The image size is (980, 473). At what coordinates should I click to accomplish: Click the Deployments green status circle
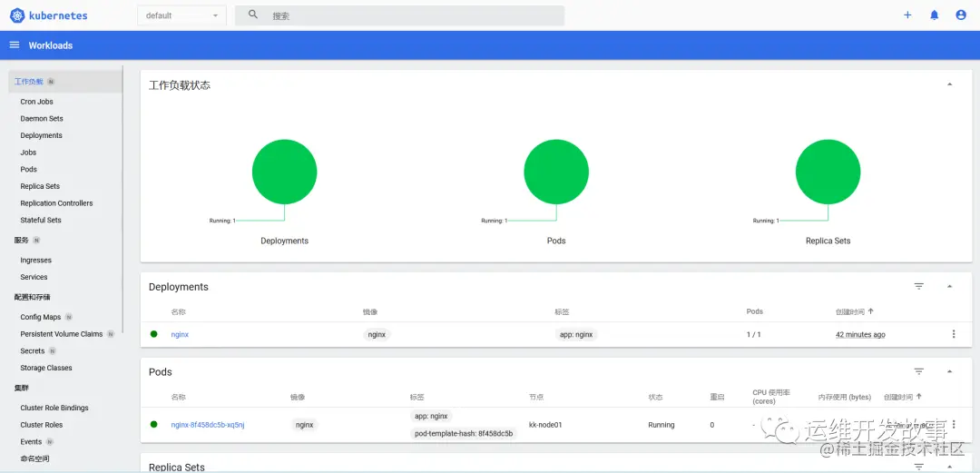(284, 172)
